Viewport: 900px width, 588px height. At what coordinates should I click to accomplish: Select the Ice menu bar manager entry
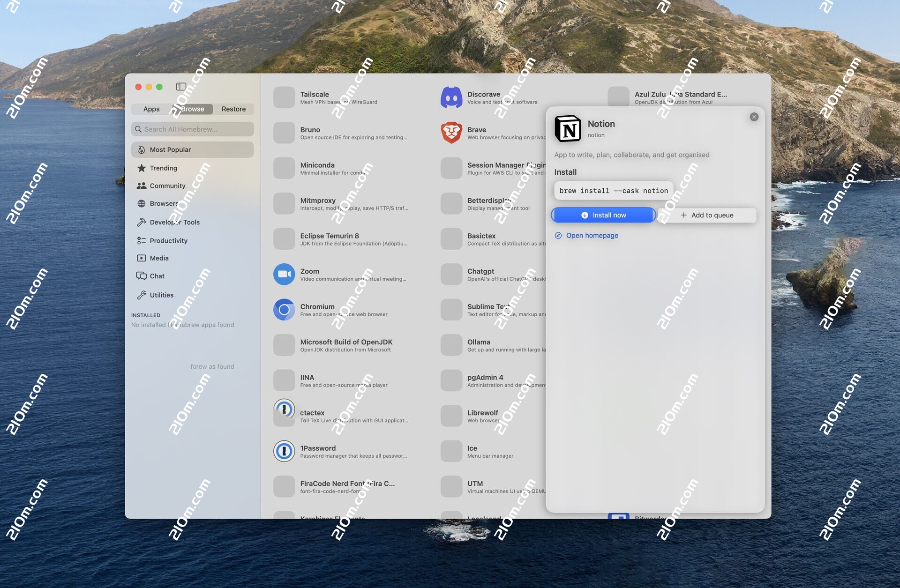493,451
